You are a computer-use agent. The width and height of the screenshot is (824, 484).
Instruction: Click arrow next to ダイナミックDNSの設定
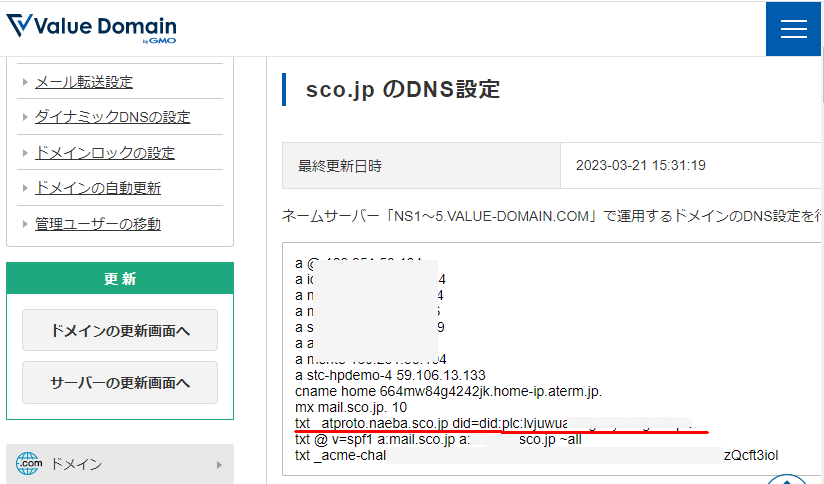25,117
